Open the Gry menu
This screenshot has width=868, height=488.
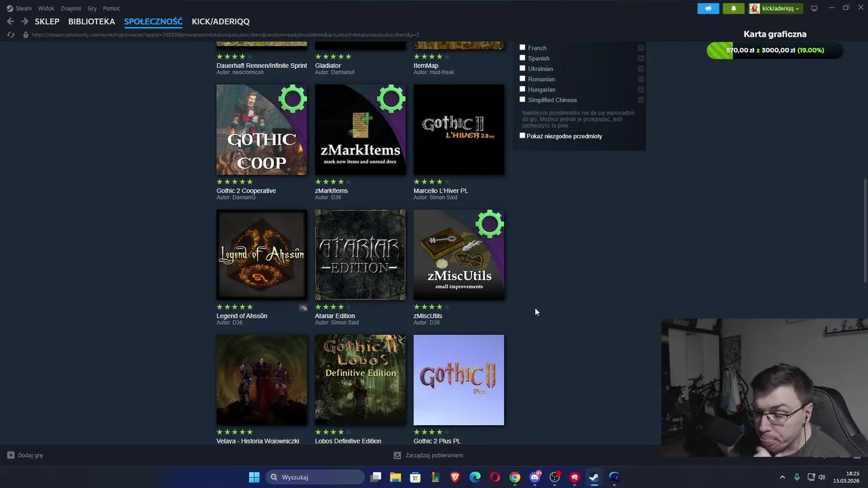92,8
